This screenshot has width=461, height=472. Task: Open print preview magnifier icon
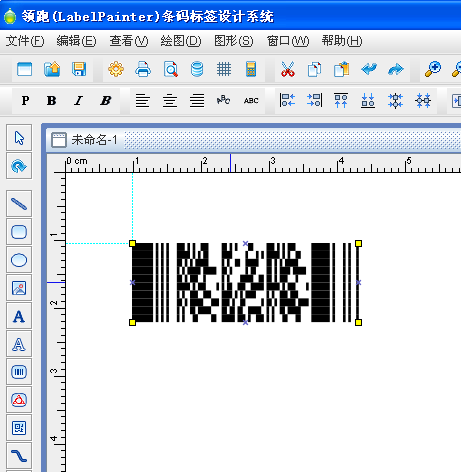point(170,69)
